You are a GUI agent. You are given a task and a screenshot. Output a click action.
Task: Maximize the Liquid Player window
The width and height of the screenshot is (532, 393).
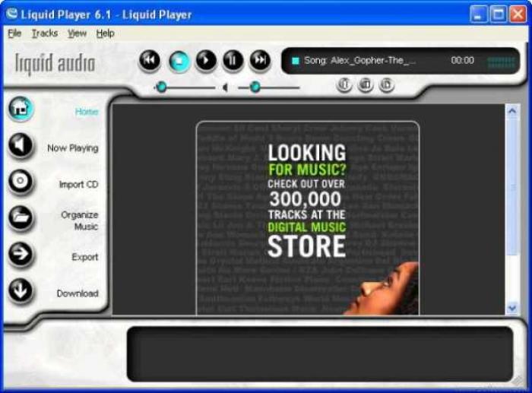pyautogui.click(x=499, y=15)
